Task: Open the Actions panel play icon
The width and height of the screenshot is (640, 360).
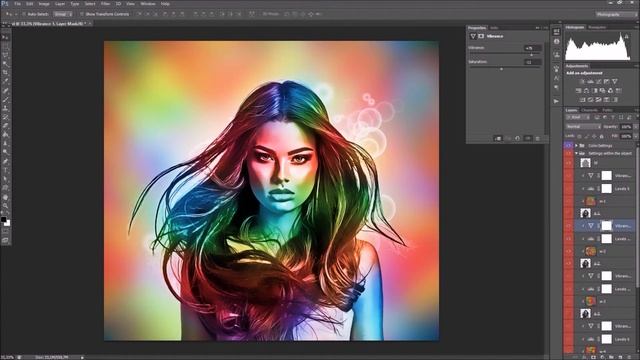Action: 556,101
